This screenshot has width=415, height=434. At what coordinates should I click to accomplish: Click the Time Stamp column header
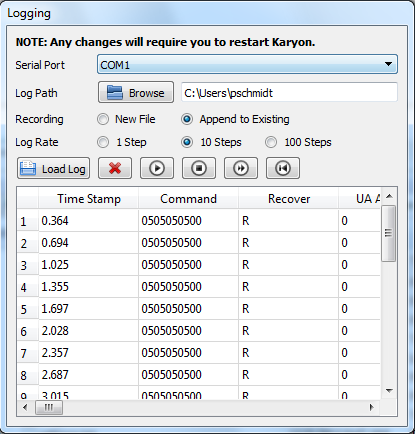(x=89, y=199)
